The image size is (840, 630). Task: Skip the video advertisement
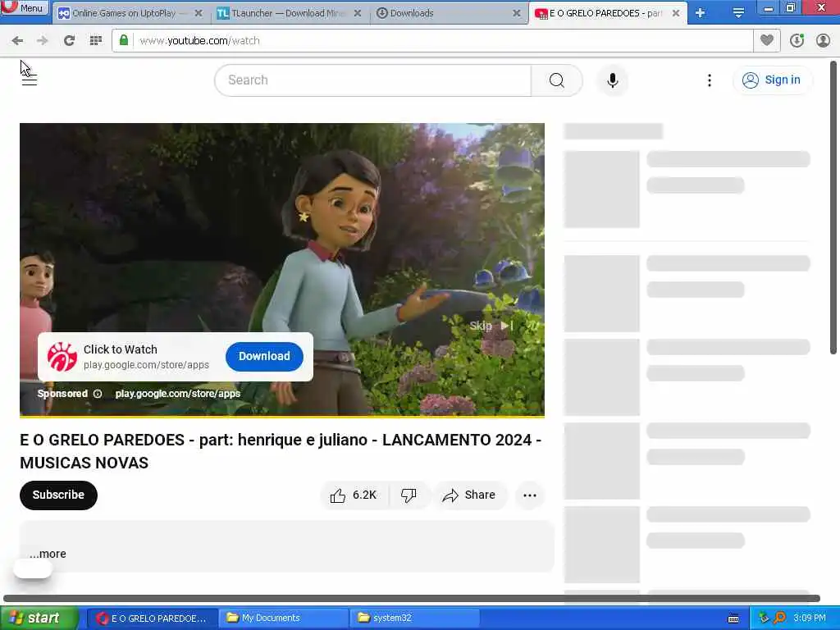pyautogui.click(x=491, y=326)
